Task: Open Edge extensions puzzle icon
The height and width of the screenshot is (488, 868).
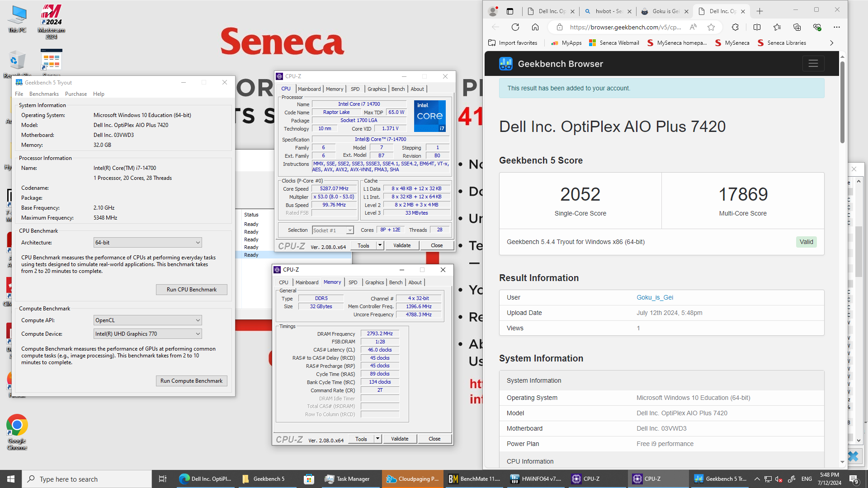Action: click(x=735, y=27)
